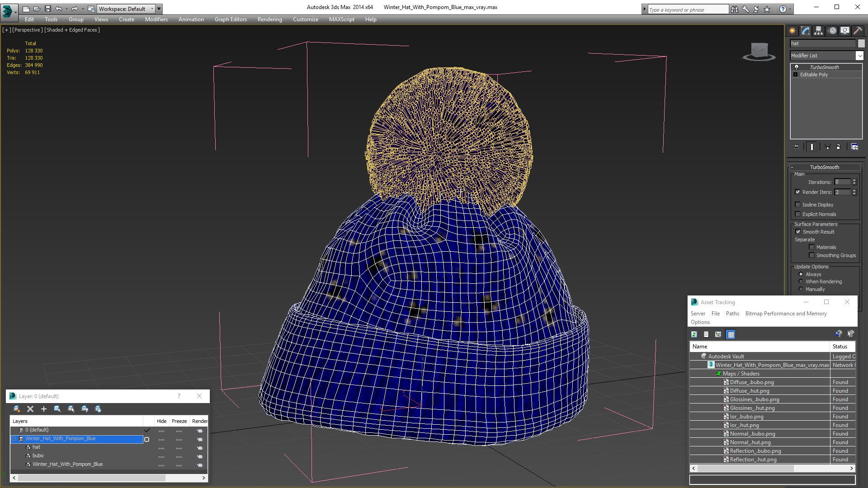This screenshot has width=868, height=488.
Task: Click the Shaded + Edged Faces viewport label
Action: pos(72,30)
